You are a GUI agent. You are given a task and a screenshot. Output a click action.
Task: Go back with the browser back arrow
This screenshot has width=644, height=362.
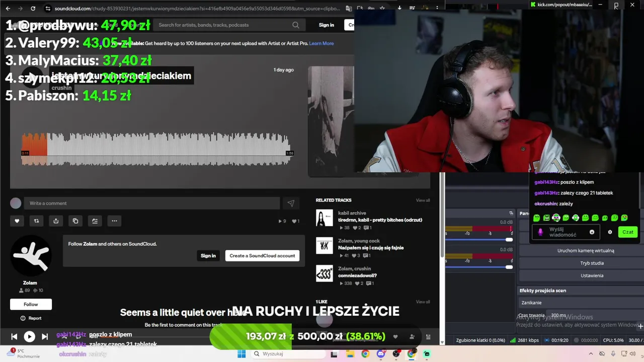click(x=8, y=9)
